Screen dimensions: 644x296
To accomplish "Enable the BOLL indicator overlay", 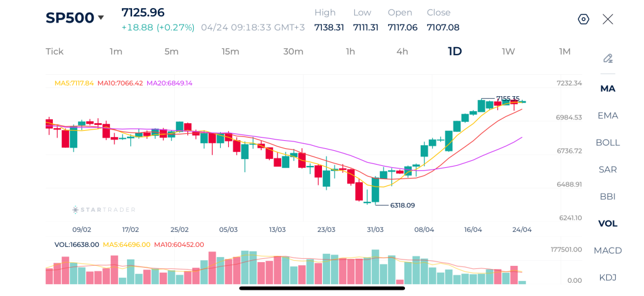I will [x=608, y=143].
